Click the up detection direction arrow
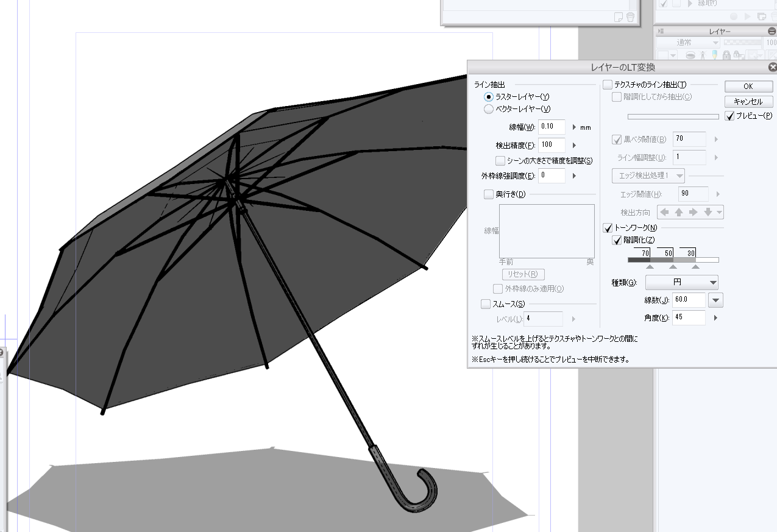777x532 pixels. [x=678, y=212]
